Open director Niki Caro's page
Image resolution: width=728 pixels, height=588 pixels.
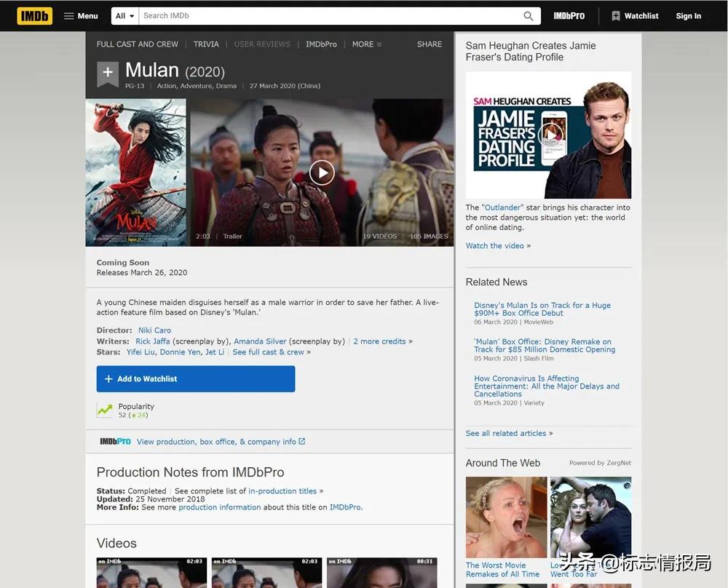pyautogui.click(x=154, y=330)
